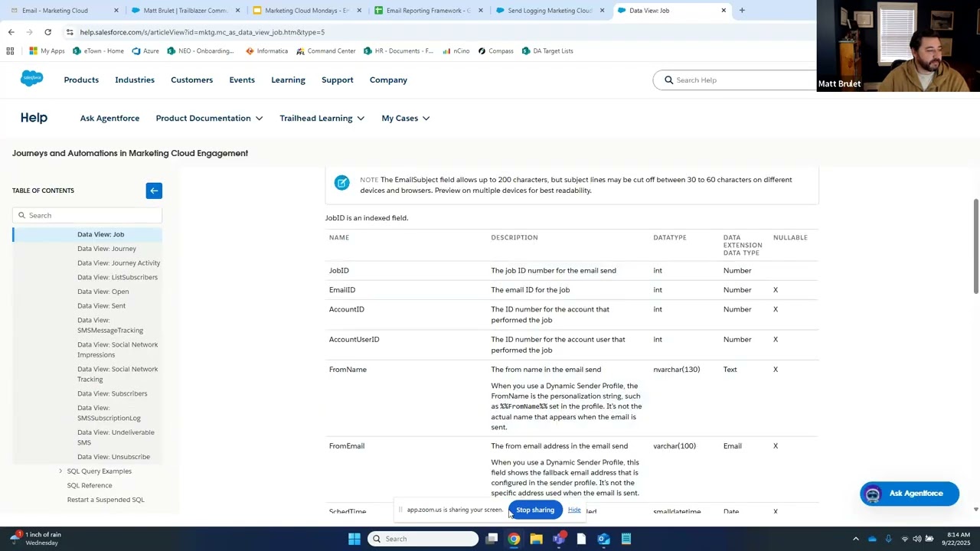Expand the Trailhead Learning dropdown

(322, 118)
